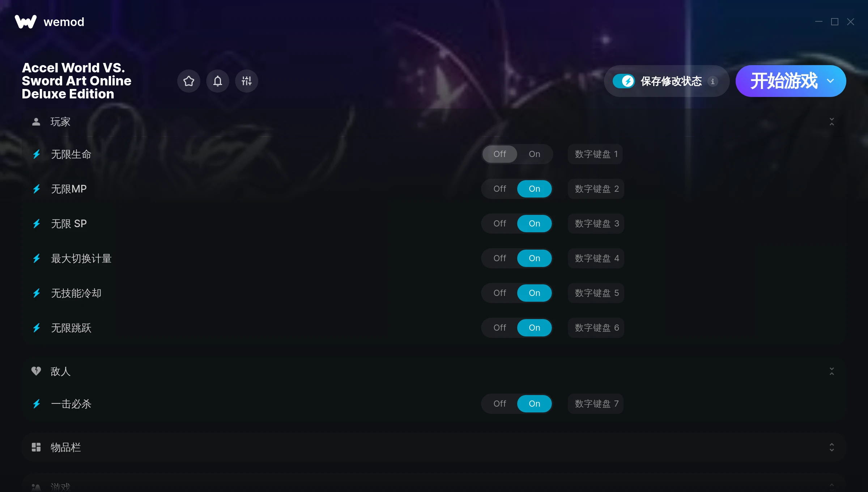Image resolution: width=868 pixels, height=492 pixels.
Task: Expand the 物品栏 section
Action: tap(831, 447)
